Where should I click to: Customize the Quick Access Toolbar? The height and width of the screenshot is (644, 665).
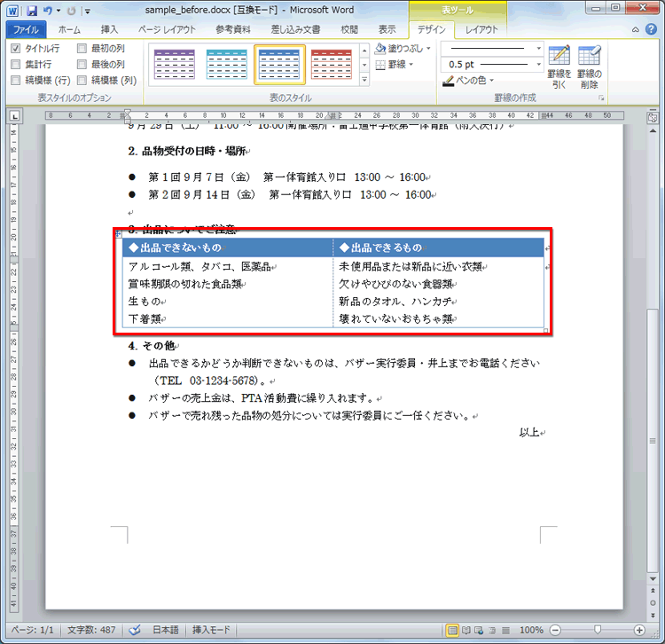(87, 12)
